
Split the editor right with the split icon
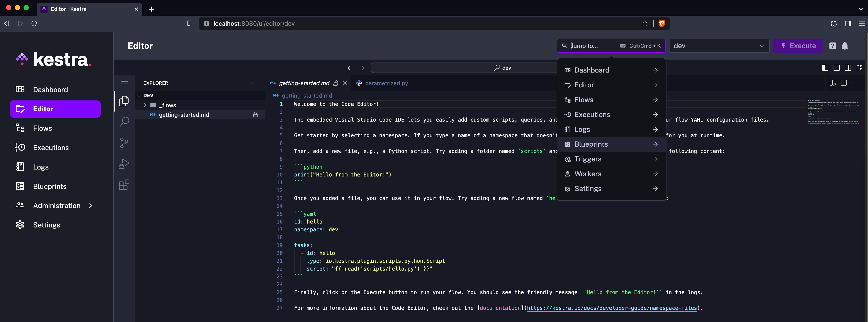[844, 83]
